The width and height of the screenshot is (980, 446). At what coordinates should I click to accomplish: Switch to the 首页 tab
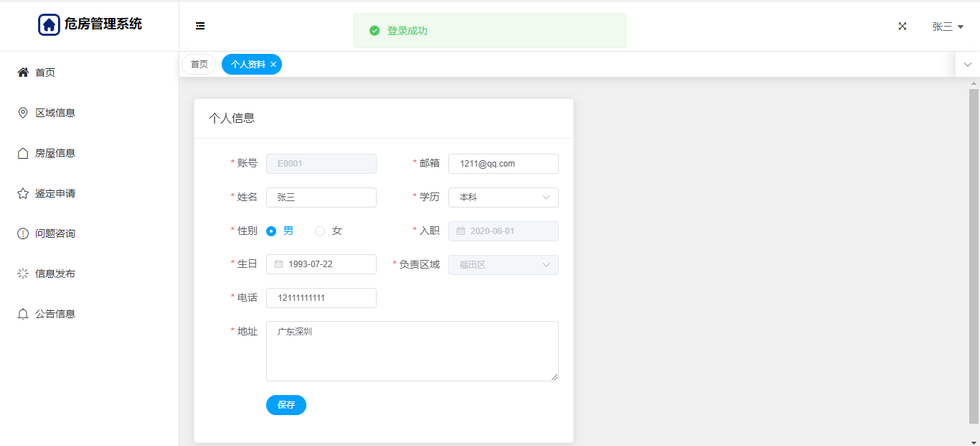tap(199, 65)
